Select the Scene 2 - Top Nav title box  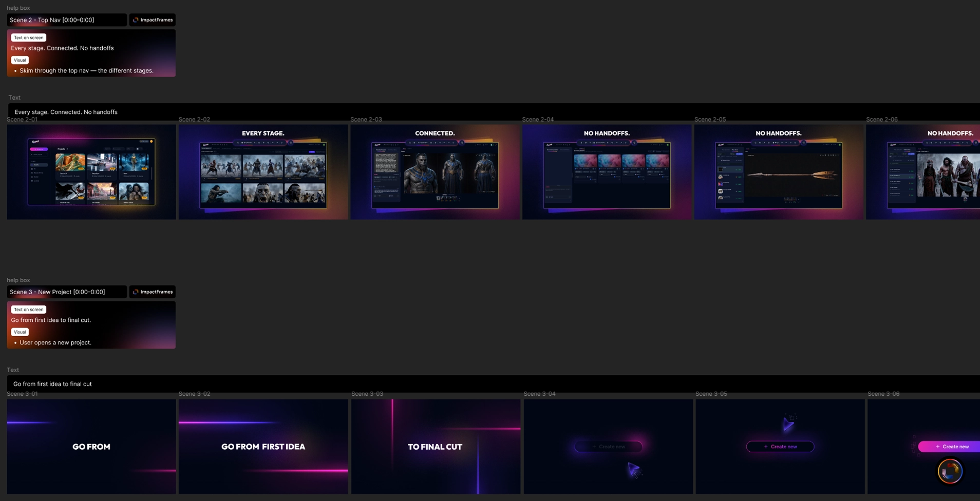coord(67,20)
